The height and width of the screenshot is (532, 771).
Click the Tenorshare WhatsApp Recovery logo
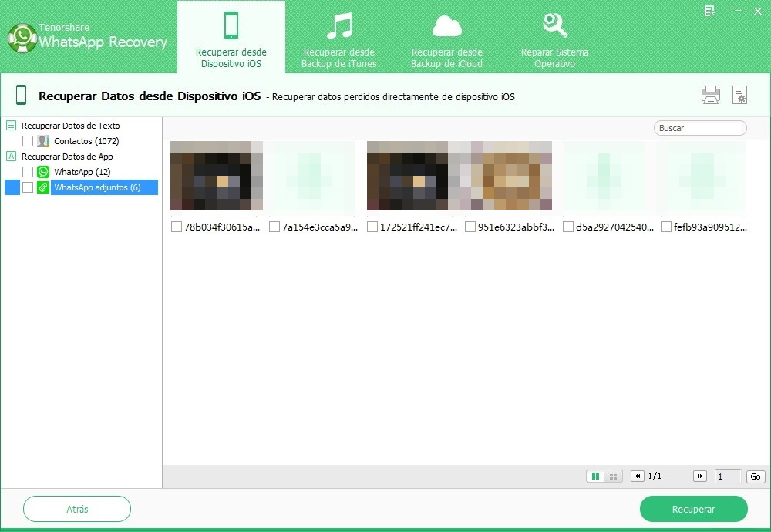(x=88, y=37)
